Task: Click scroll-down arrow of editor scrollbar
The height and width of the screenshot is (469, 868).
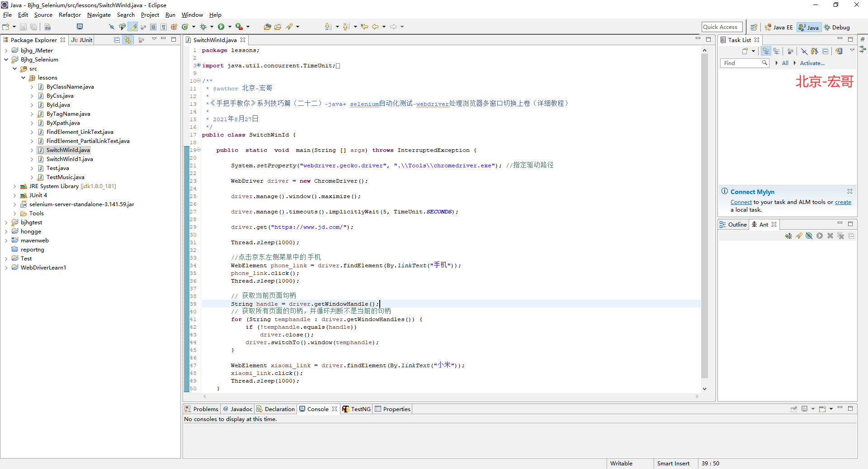Action: click(x=704, y=388)
